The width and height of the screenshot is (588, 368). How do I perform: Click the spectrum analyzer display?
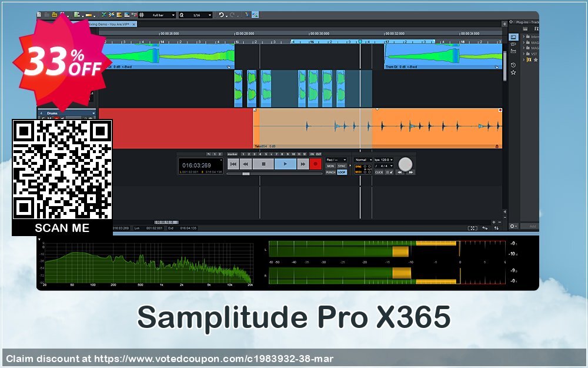148,265
